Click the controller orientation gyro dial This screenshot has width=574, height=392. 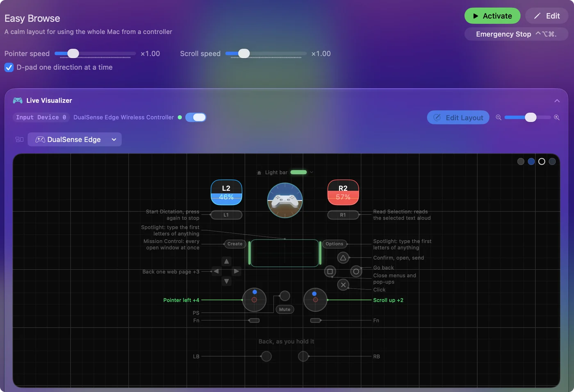tap(285, 200)
